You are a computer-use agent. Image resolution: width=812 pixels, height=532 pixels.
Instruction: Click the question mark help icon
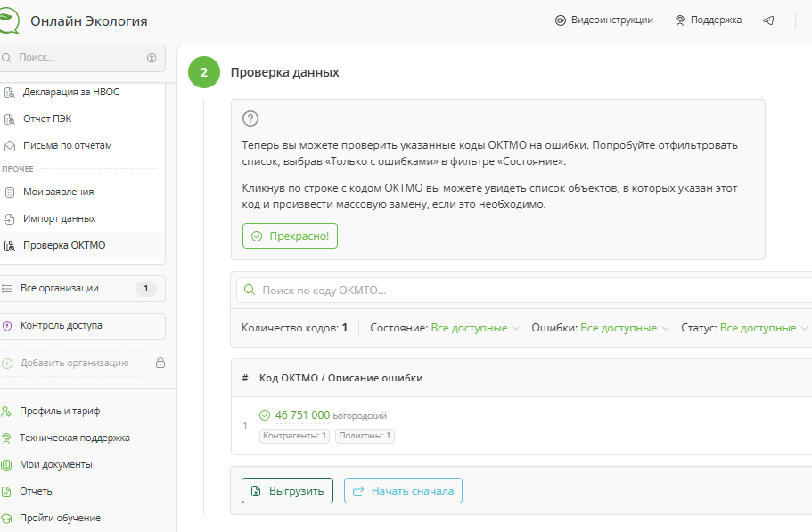[250, 119]
